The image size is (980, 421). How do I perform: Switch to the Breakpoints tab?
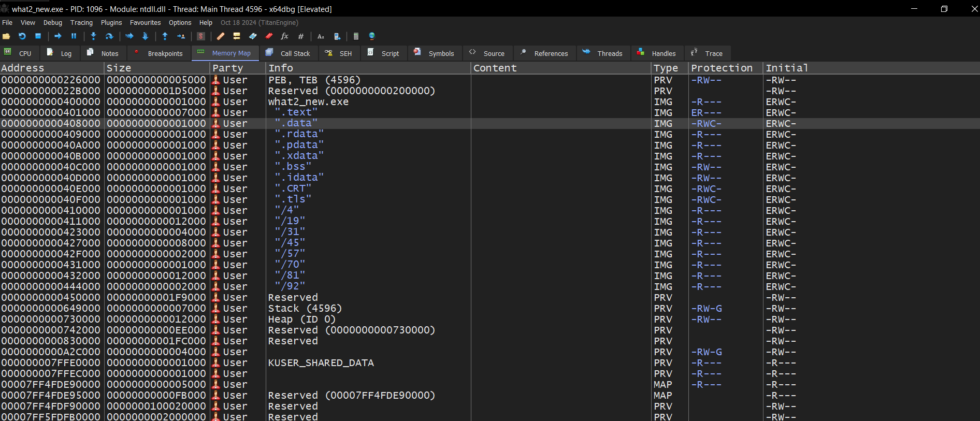tap(158, 53)
